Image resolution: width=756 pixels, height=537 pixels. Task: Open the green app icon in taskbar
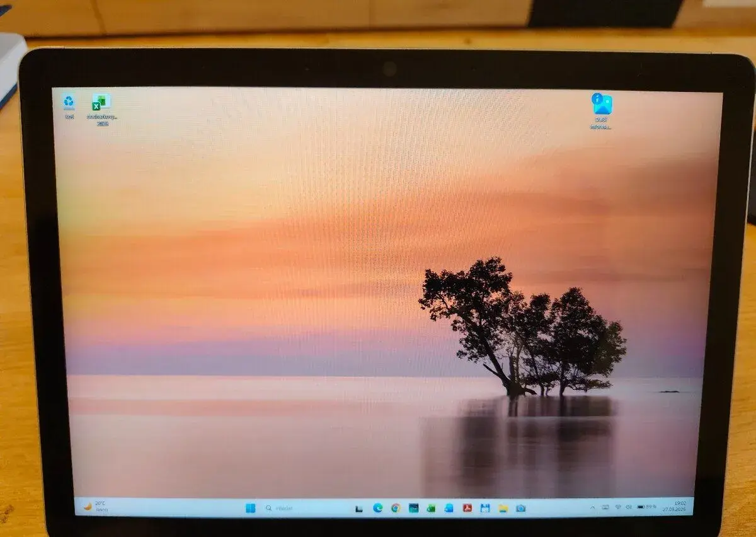pyautogui.click(x=432, y=508)
